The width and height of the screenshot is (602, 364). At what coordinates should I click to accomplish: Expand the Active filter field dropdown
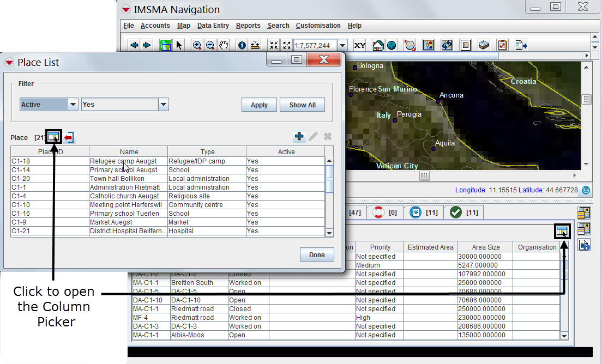coord(73,105)
